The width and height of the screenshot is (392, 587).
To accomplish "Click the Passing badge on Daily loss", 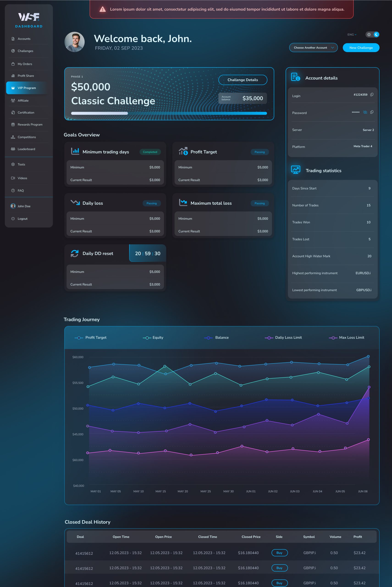I will [152, 203].
